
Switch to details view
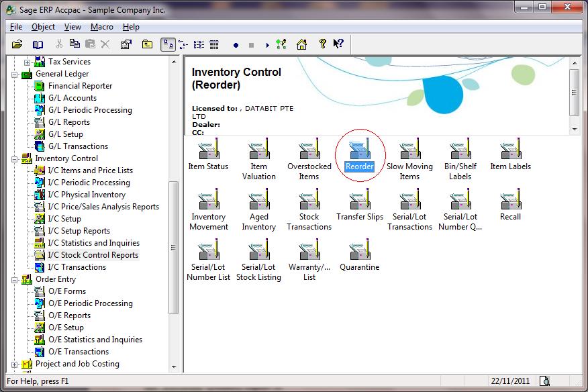tap(213, 45)
